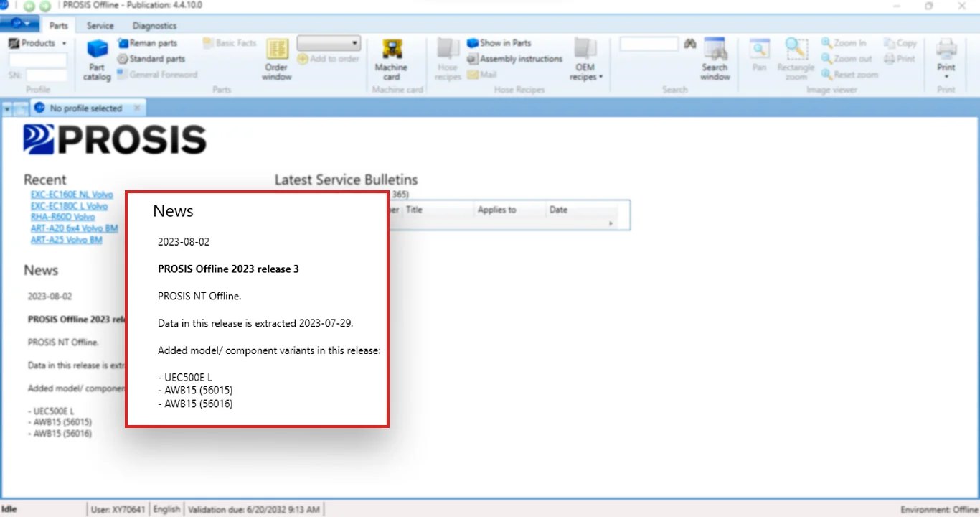Click Copy in the Image viewer group
This screenshot has height=517, width=980.
coord(900,44)
